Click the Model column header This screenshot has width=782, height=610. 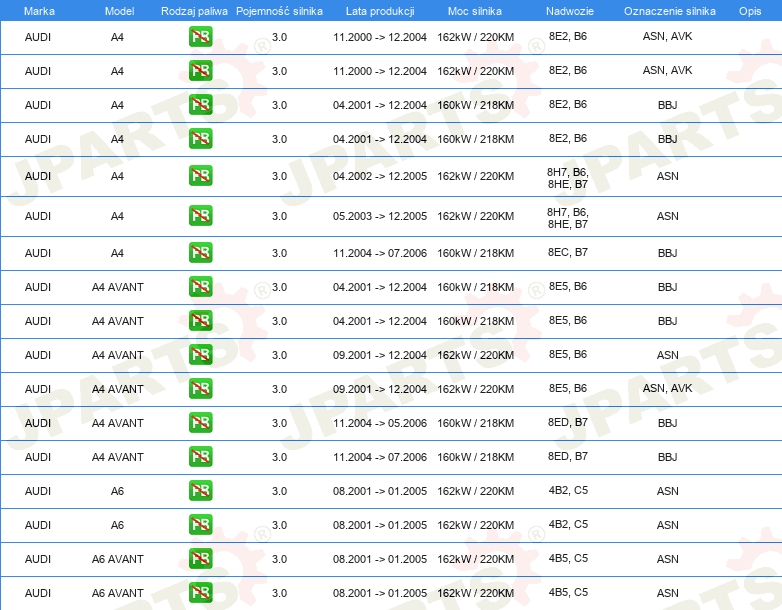(x=119, y=11)
